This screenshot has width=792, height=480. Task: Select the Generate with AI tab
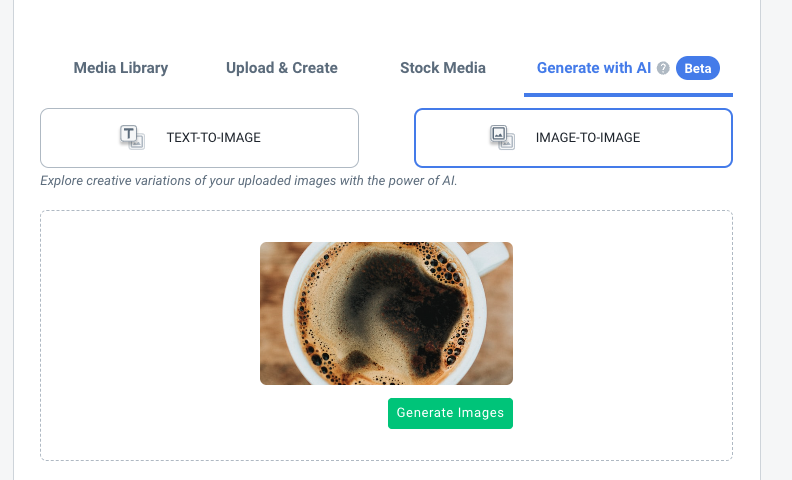(x=594, y=68)
